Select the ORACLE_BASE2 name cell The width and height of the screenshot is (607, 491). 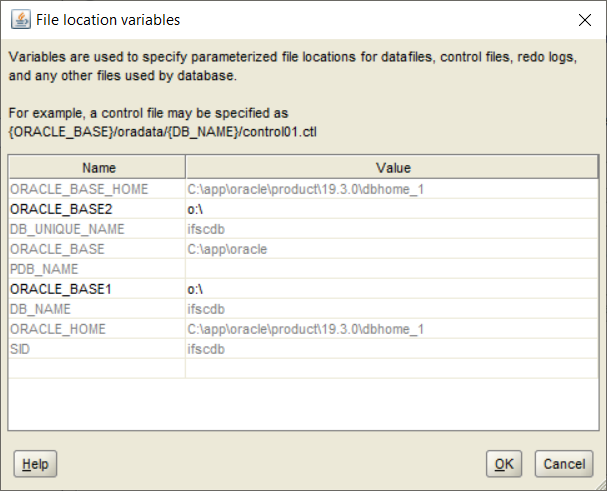point(97,209)
